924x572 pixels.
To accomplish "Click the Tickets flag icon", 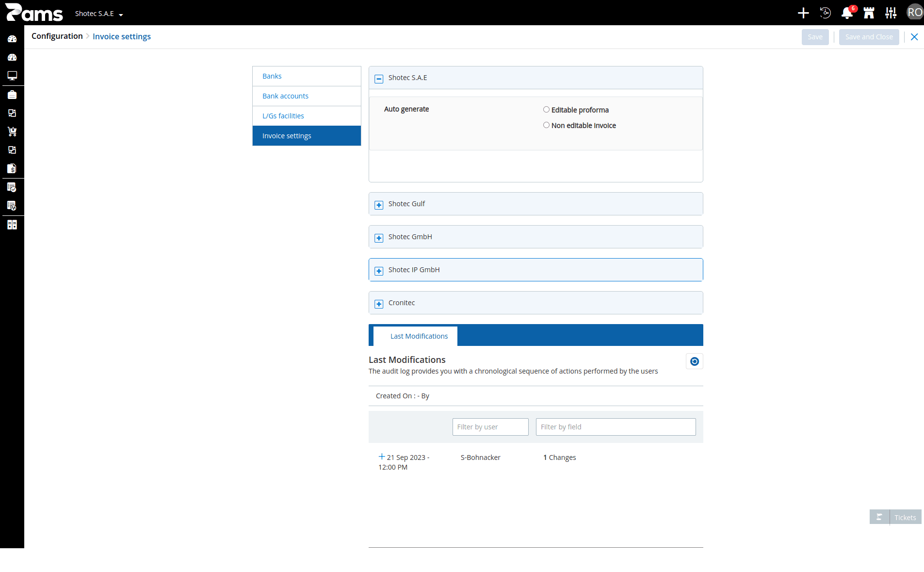I will point(879,517).
